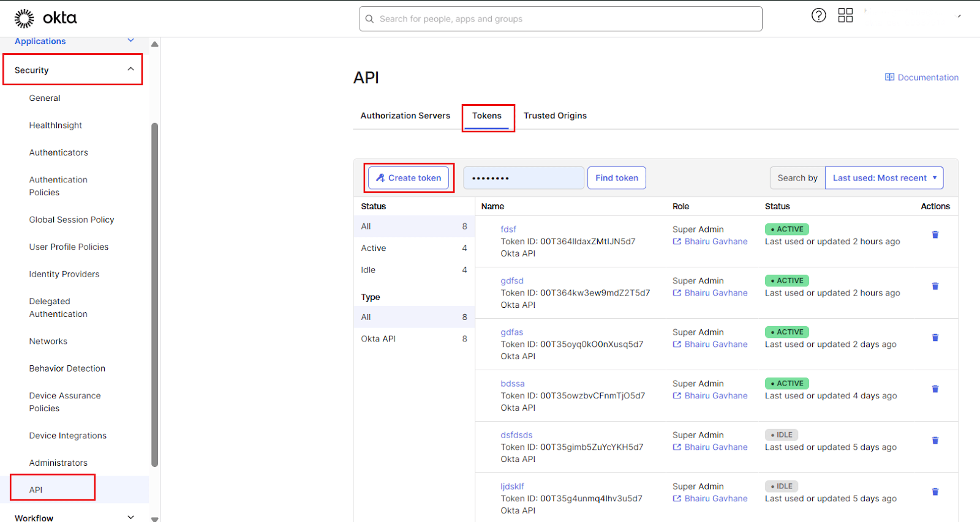The width and height of the screenshot is (980, 522).
Task: Click the Find token button
Action: (x=617, y=178)
